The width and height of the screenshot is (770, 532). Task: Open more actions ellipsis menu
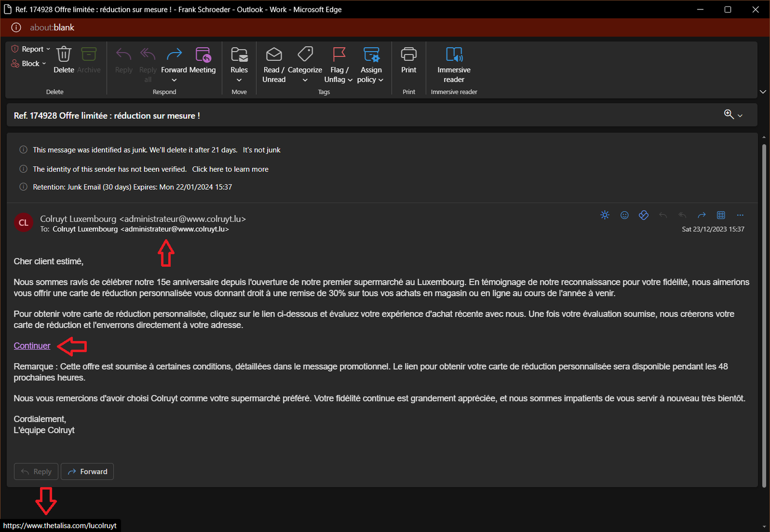point(740,215)
